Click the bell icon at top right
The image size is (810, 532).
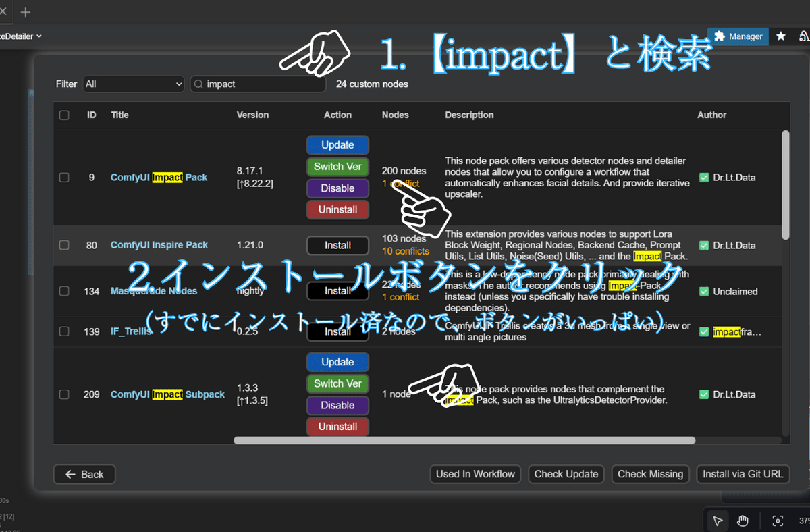(804, 36)
